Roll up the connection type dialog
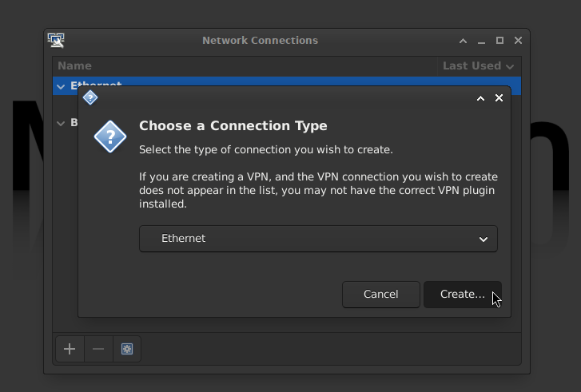Viewport: 581px width, 392px height. (x=480, y=98)
